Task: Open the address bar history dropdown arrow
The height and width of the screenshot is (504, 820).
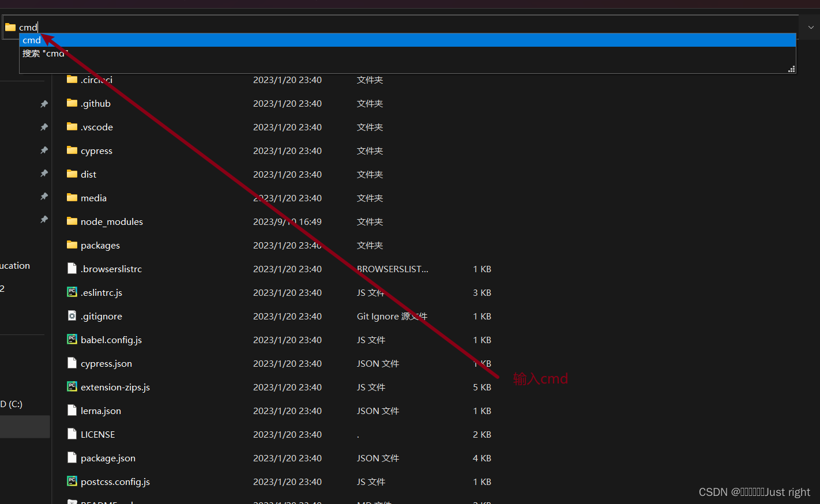Action: click(x=810, y=27)
